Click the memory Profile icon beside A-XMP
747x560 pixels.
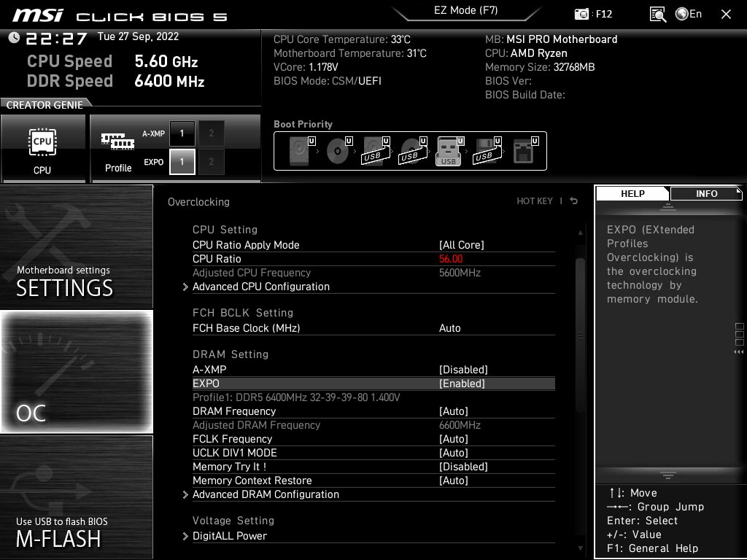[119, 142]
